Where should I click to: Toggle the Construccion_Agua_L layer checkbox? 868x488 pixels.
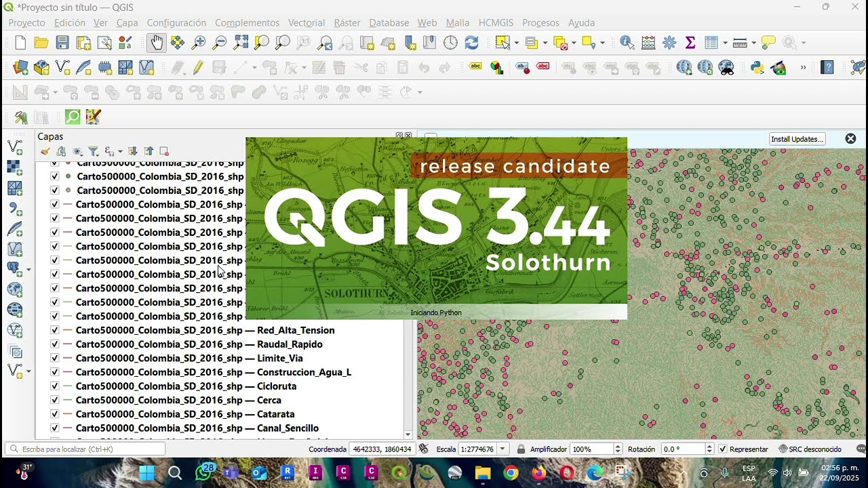pyautogui.click(x=55, y=372)
